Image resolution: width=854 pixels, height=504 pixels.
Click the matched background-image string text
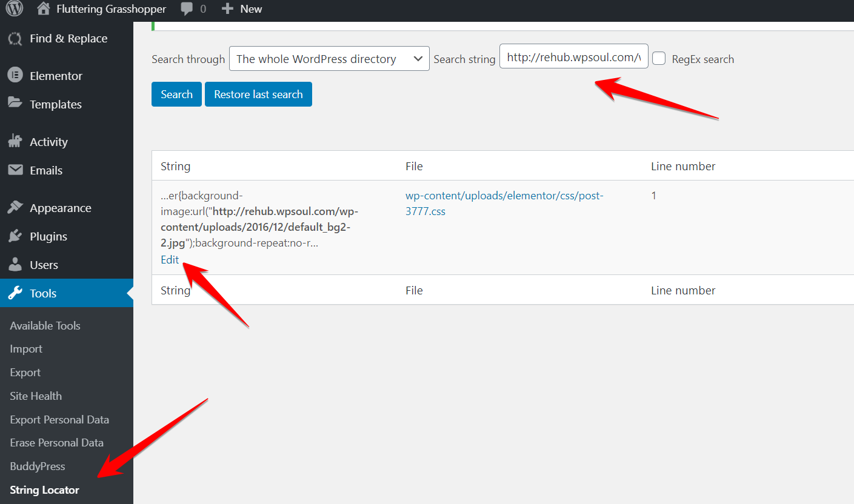[x=259, y=219]
